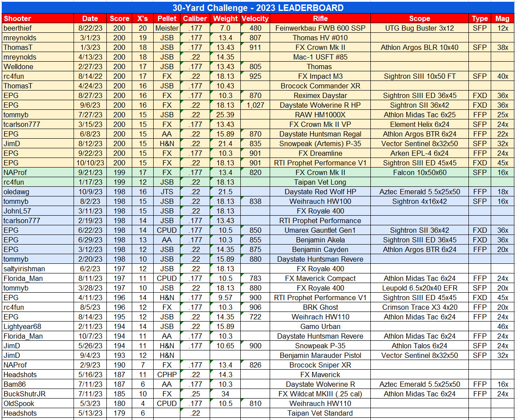Click the rifle cell 'FX Maverick Compact'
Image resolution: width=517 pixels, height=420 pixels.
tap(320, 278)
